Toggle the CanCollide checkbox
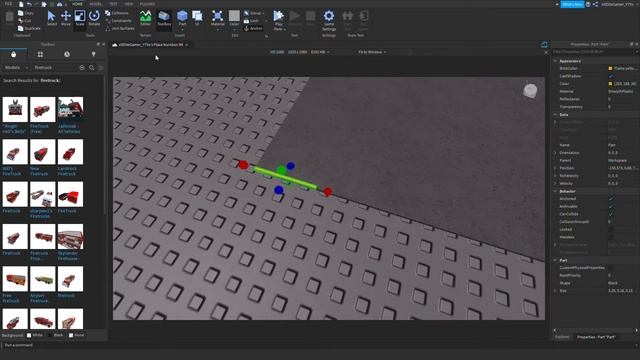This screenshot has width=640, height=360. coord(611,214)
